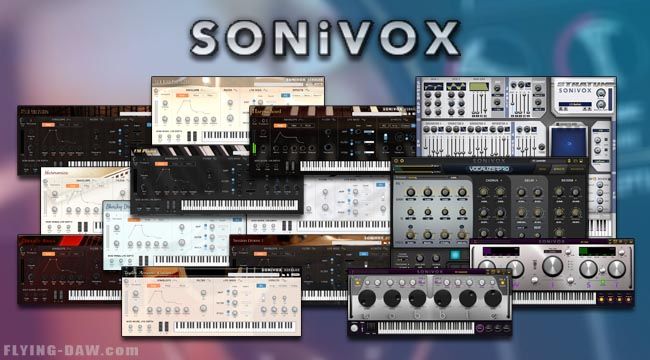Click the first large black knob
650x360 pixels.
(367, 299)
